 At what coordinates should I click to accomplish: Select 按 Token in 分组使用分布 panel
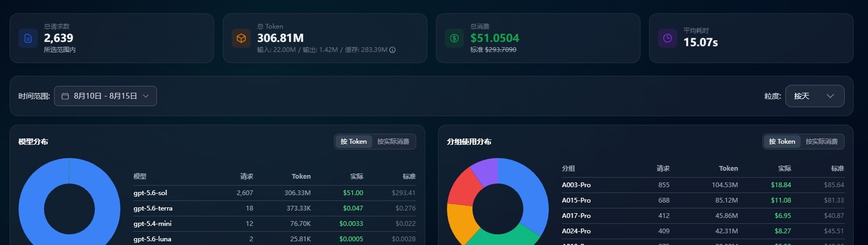tap(782, 142)
